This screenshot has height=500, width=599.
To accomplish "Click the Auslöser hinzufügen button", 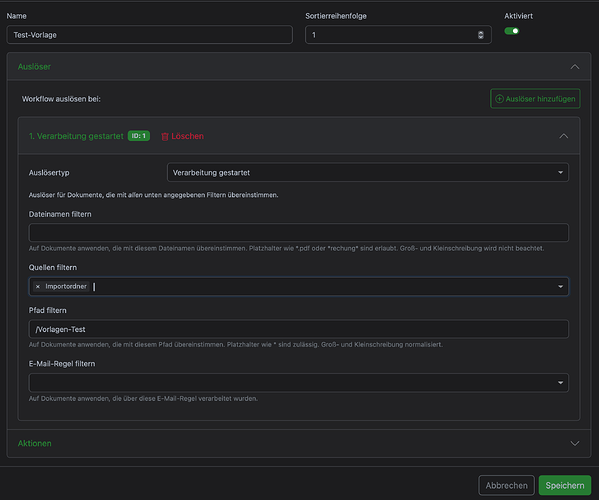I will [x=535, y=99].
